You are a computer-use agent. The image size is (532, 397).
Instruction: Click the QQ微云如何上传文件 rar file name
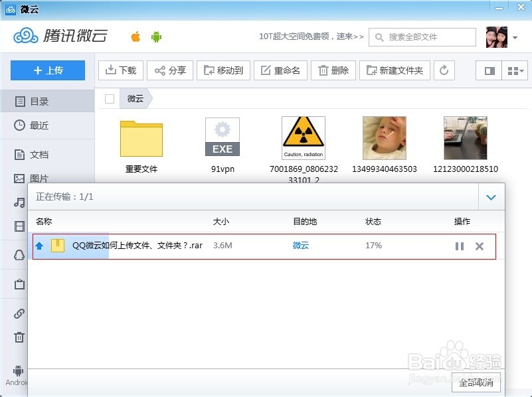pos(137,246)
